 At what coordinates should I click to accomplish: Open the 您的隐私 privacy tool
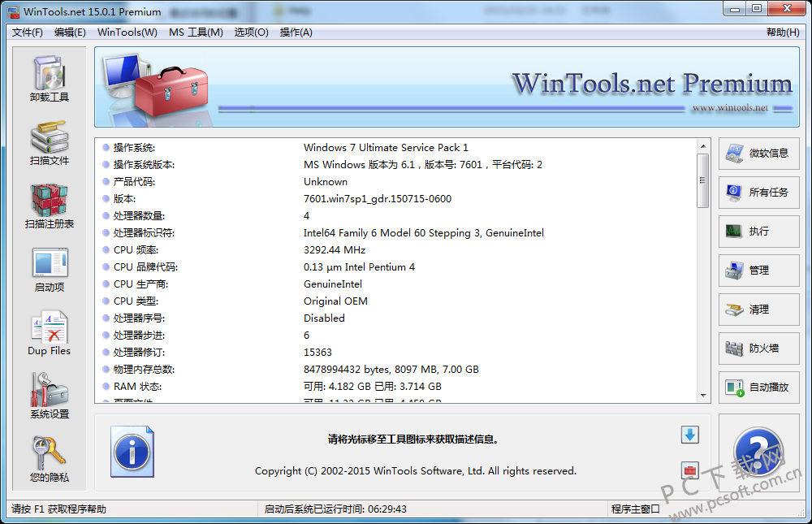point(50,460)
